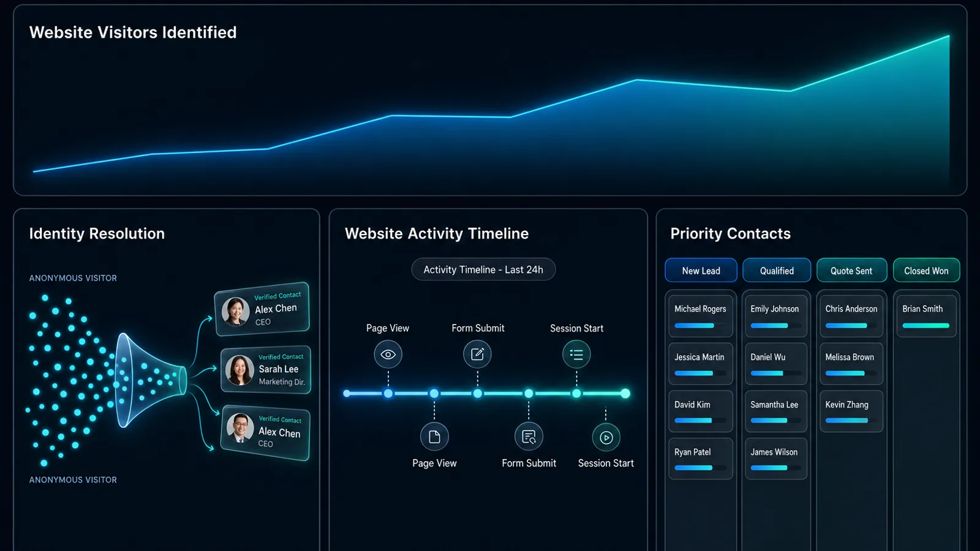Click the peak point of the visitors chart line
The height and width of the screenshot is (551, 980).
tap(949, 36)
